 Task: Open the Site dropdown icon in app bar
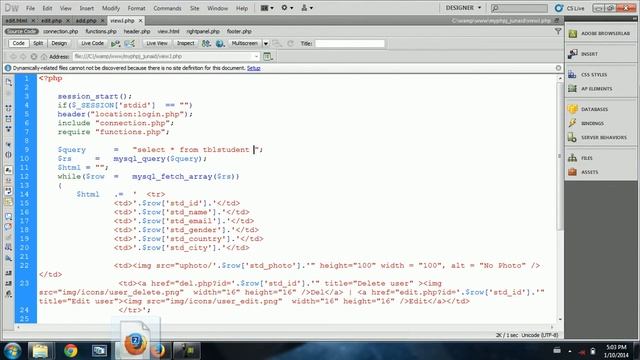point(307,8)
